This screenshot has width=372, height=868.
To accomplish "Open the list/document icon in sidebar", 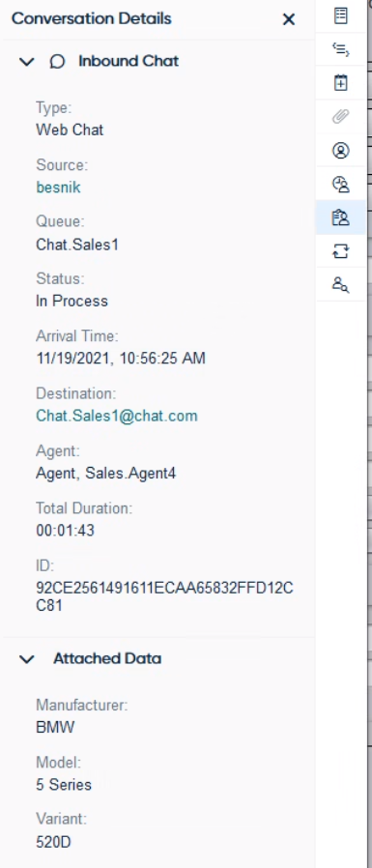I will pos(341,15).
